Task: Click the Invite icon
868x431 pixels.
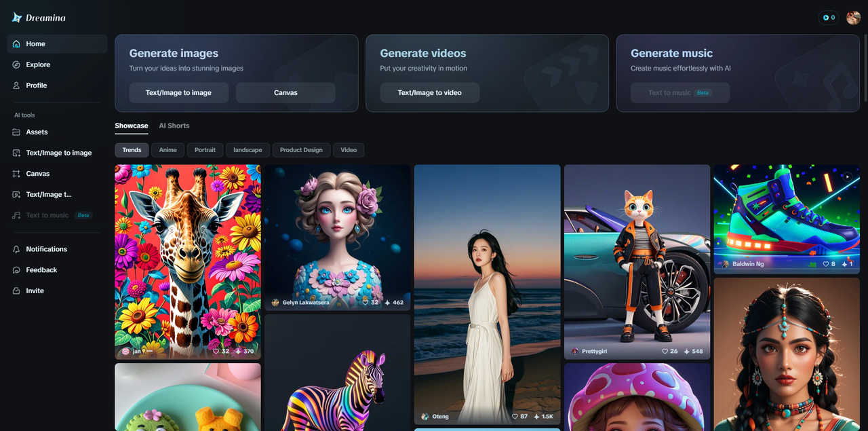Action: point(16,291)
